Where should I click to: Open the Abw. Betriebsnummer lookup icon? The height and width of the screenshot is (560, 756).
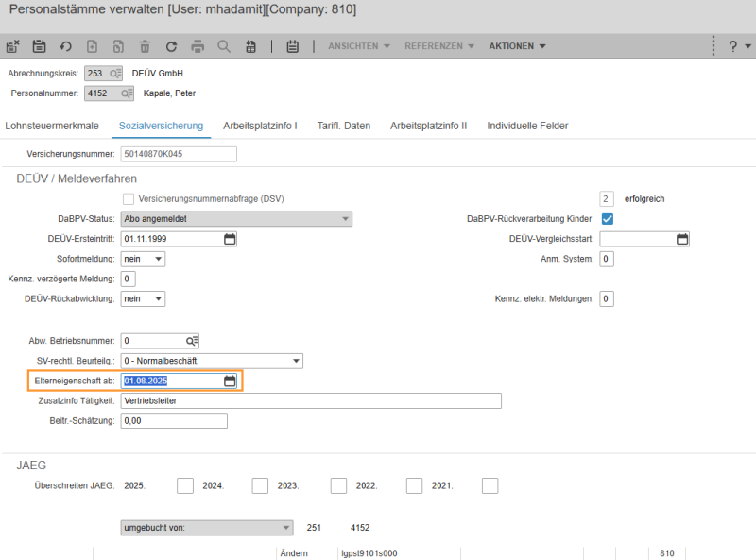[x=192, y=341]
